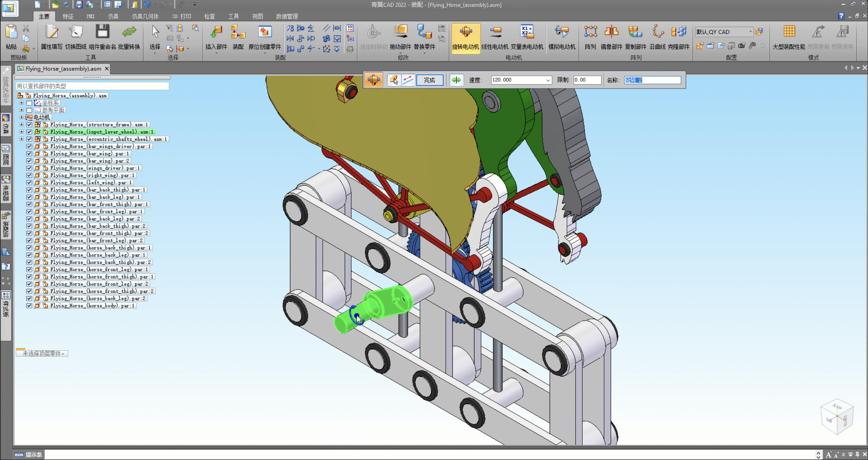Open the 组件重命名 rename components tool
Viewport: 868px width, 460px height.
pos(103,37)
